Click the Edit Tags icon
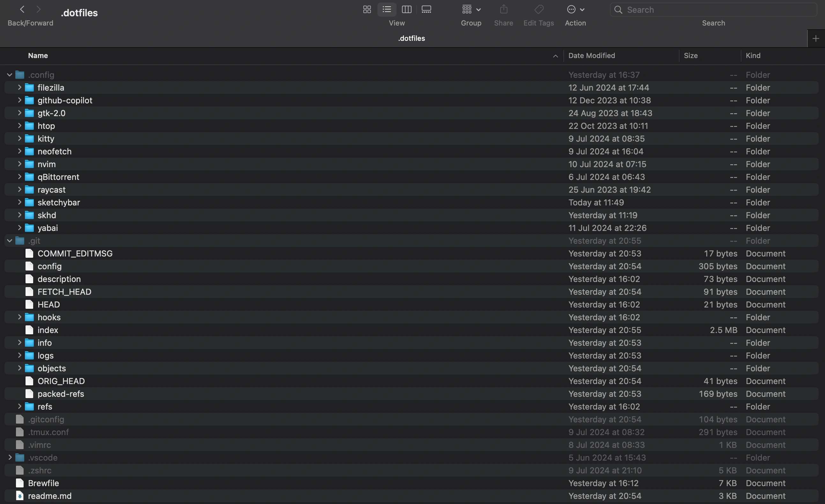The width and height of the screenshot is (825, 504). coord(539,9)
